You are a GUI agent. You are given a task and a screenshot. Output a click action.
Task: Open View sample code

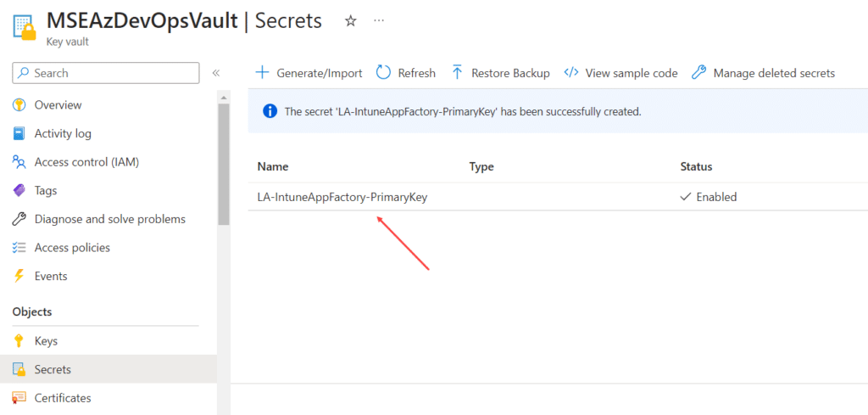pos(620,73)
